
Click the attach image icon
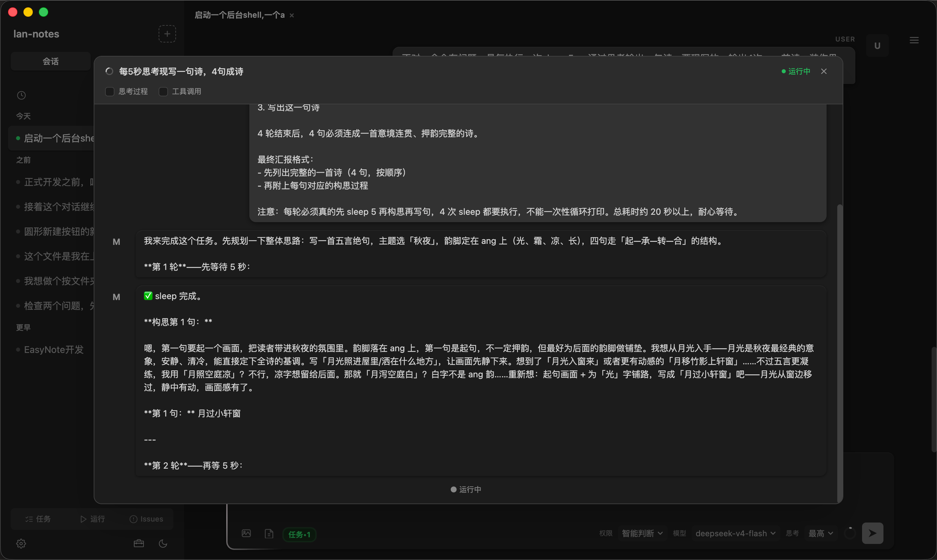pos(246,533)
